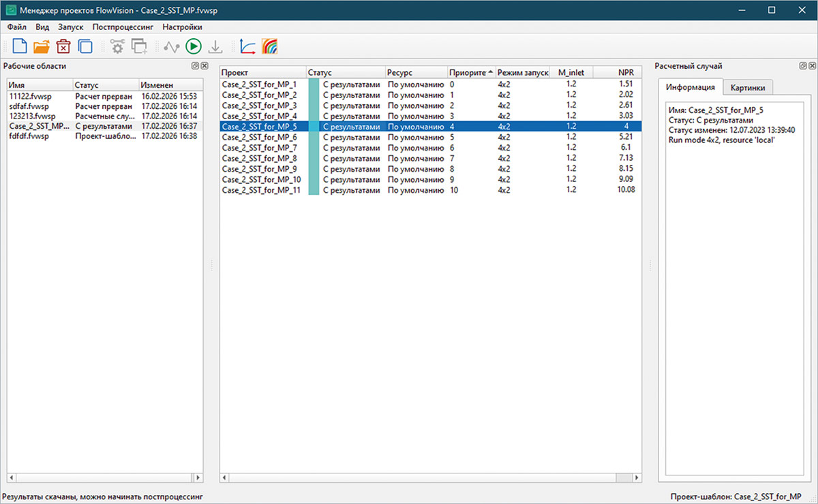
Task: Click the workspaces list horizontal scrollbar
Action: [x=104, y=478]
